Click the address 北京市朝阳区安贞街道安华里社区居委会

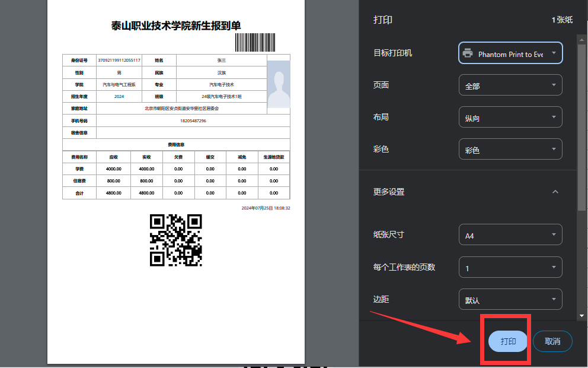[x=182, y=109]
